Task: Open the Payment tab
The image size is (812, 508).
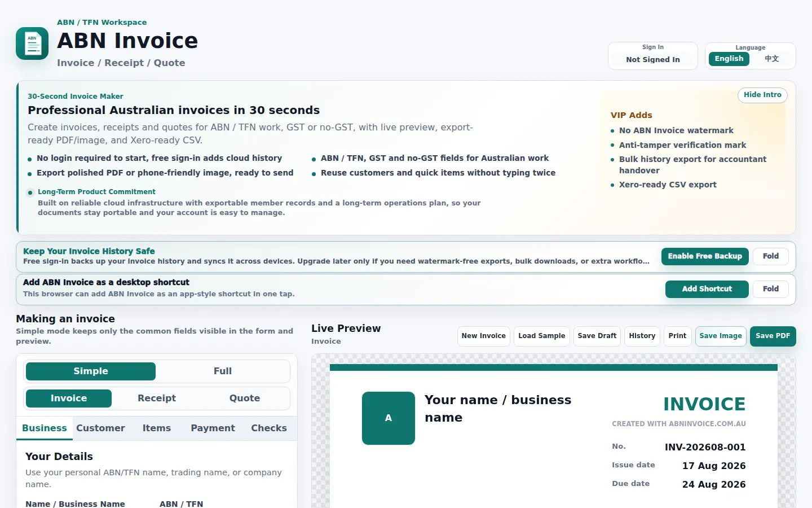Action: coord(213,428)
